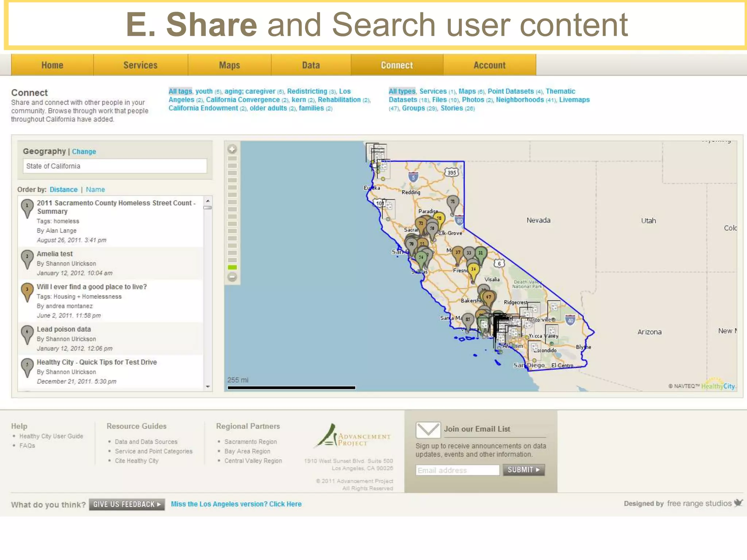Open Healthy City User Guide link
The width and height of the screenshot is (747, 560).
tap(51, 436)
